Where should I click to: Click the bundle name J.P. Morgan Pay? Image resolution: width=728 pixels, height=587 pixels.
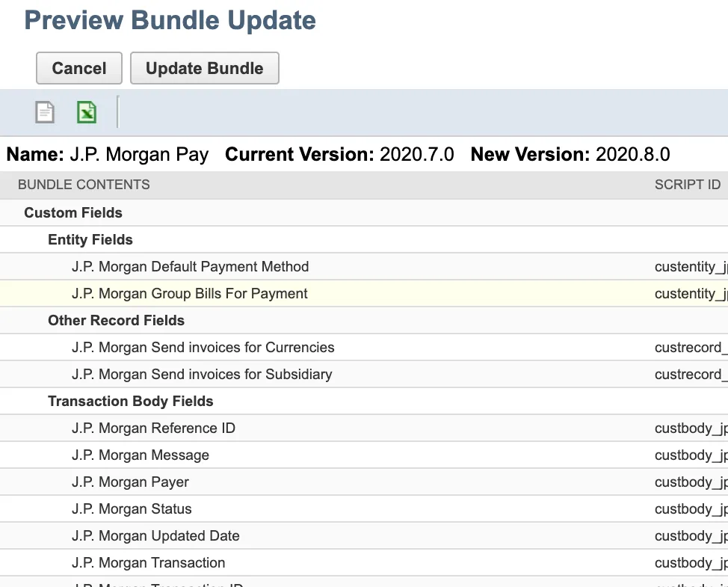[139, 155]
